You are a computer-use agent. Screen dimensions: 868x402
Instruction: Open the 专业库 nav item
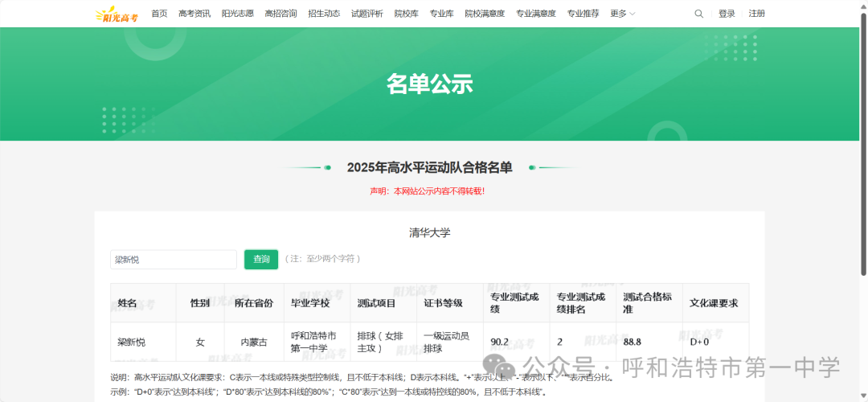(442, 14)
